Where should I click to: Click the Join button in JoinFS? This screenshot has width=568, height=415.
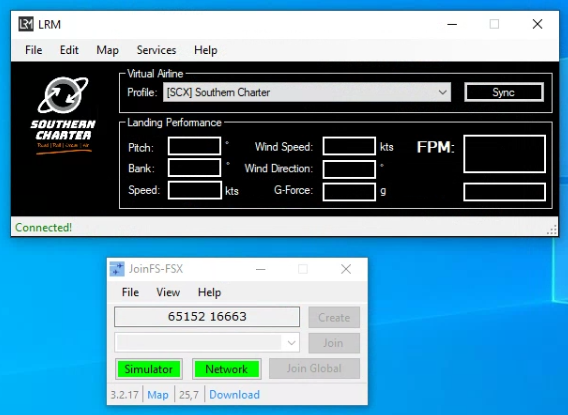pyautogui.click(x=334, y=343)
